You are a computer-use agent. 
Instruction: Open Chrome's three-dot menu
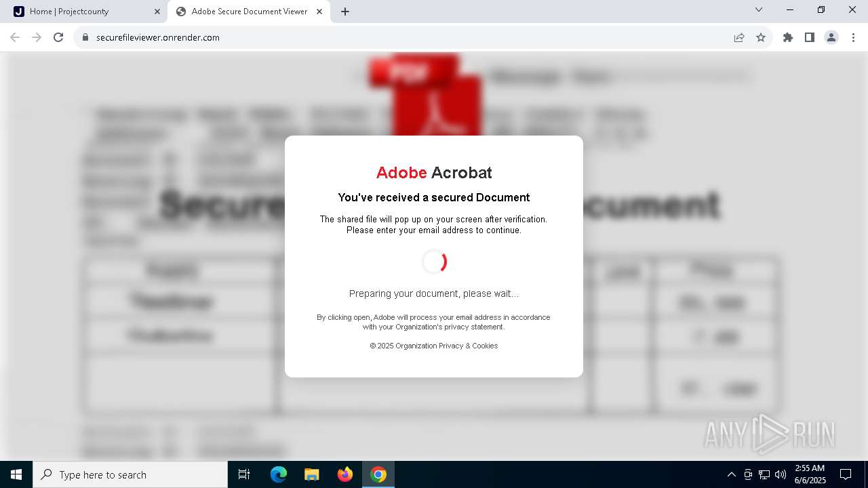coord(853,37)
